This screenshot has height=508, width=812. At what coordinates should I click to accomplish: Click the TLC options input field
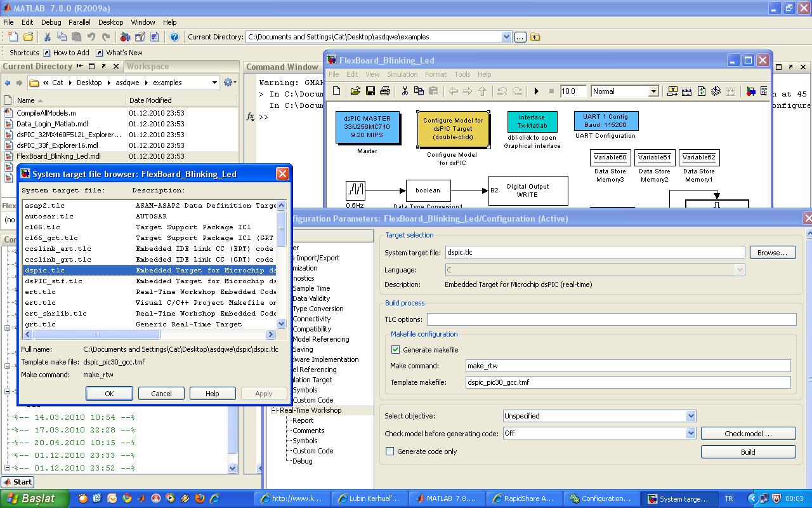click(x=612, y=319)
